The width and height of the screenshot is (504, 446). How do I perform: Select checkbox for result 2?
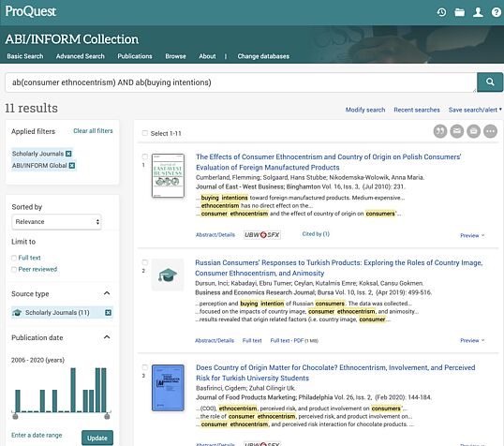click(x=145, y=262)
